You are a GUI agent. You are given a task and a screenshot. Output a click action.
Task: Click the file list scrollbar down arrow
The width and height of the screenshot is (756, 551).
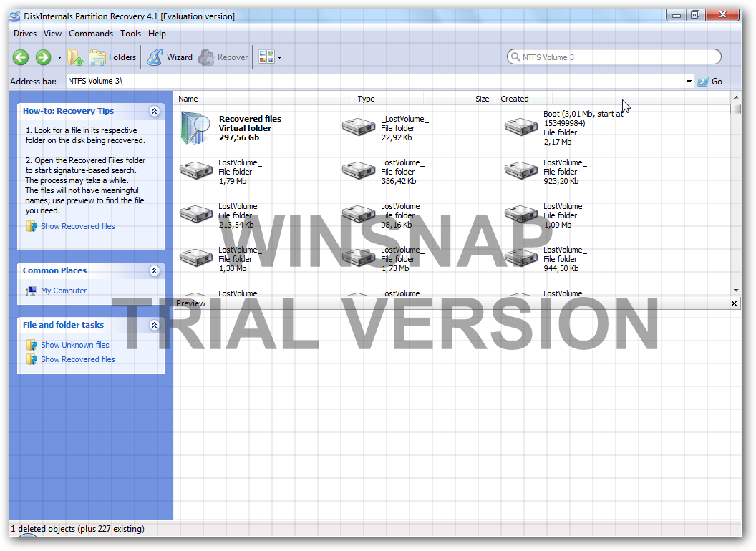736,291
